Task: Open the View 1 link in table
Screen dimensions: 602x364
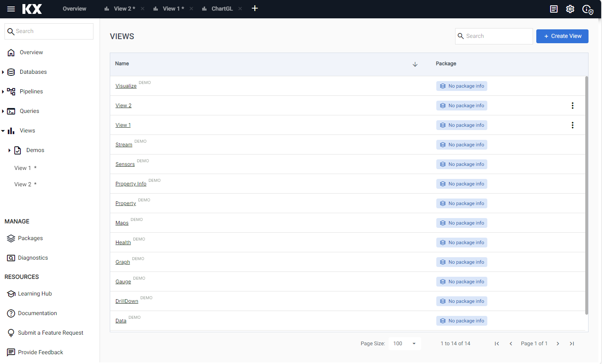Action: [x=123, y=125]
